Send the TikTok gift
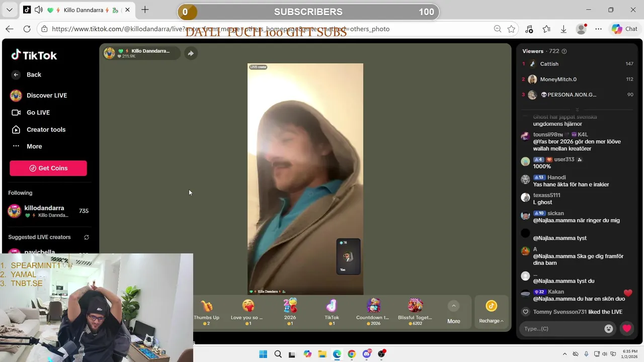The height and width of the screenshot is (362, 644). click(332, 312)
